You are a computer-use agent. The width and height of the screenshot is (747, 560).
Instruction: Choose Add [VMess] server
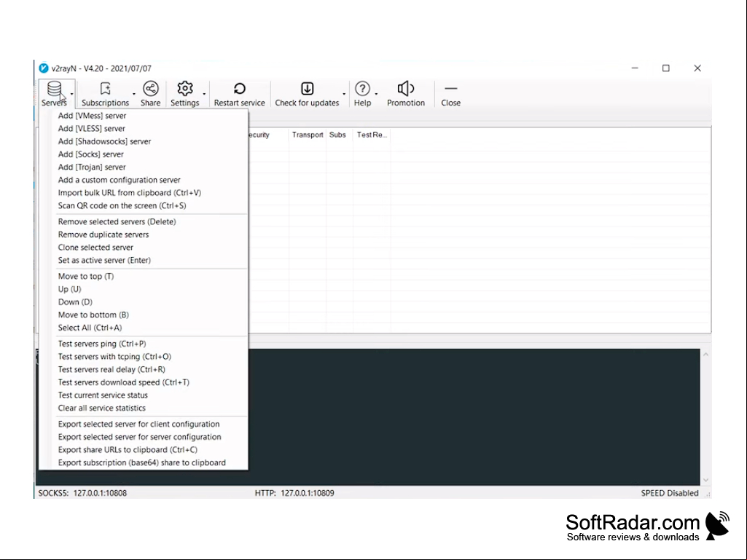tap(144, 116)
